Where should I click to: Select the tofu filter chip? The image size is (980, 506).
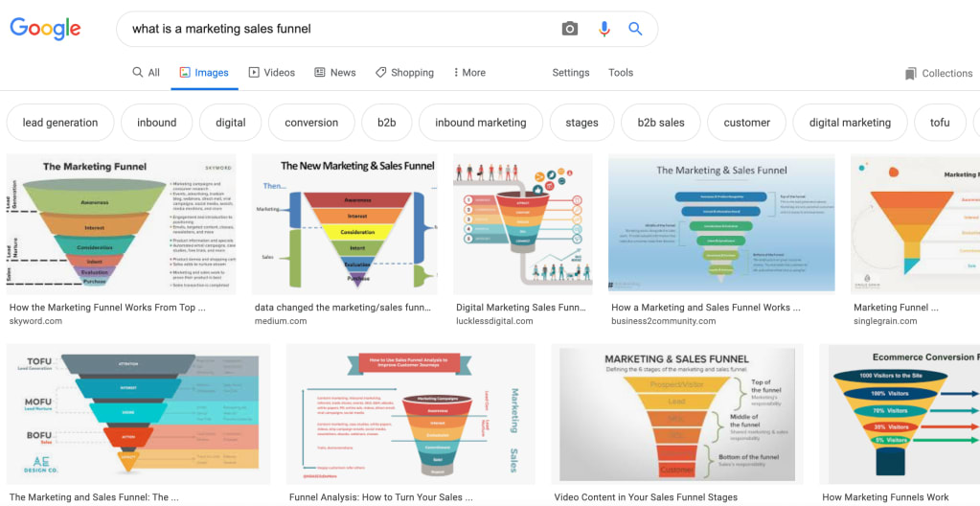tap(940, 123)
